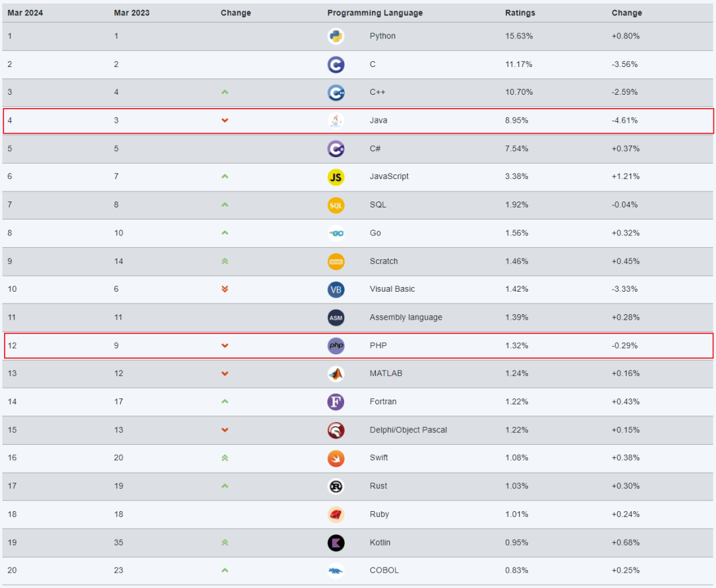The width and height of the screenshot is (716, 588).
Task: Click the Go gopher icon
Action: (x=336, y=233)
